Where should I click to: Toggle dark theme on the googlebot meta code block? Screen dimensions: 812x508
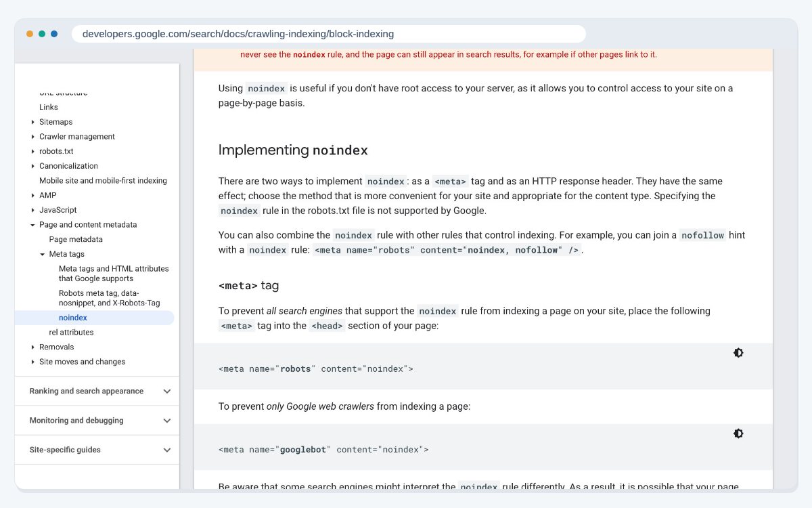click(738, 433)
